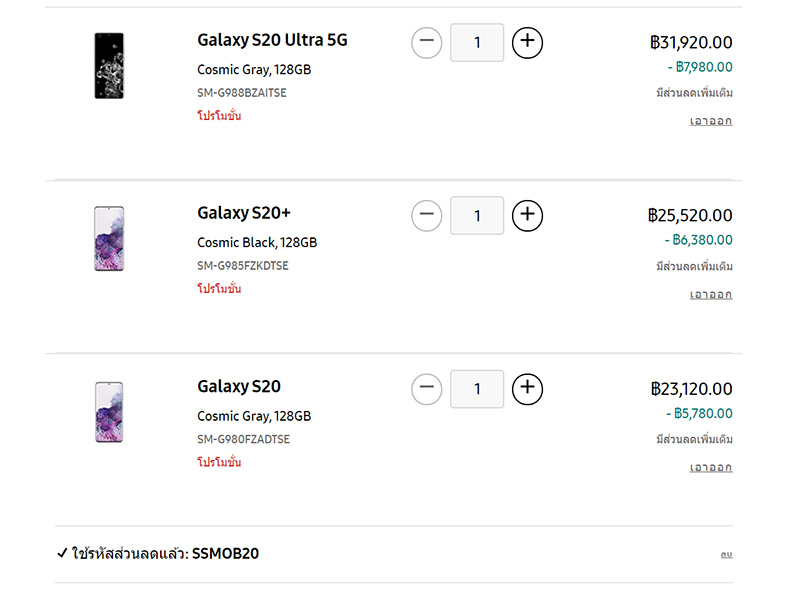
Task: Click promotion label under Galaxy S20 Ultra
Action: pos(219,116)
